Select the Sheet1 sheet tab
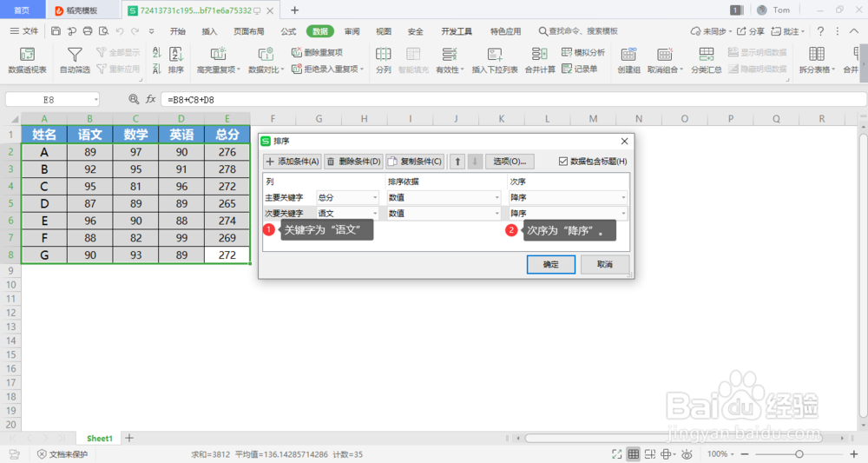868x463 pixels. (100, 438)
